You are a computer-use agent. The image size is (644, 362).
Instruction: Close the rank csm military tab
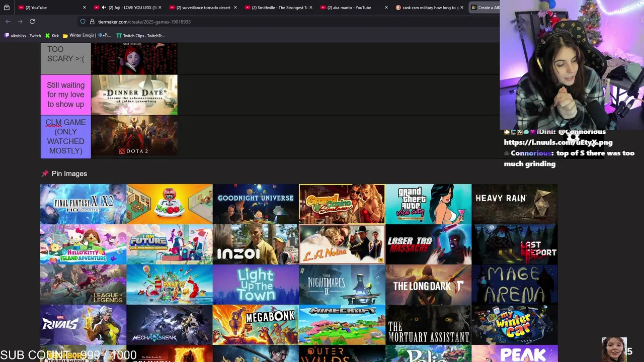click(x=461, y=8)
